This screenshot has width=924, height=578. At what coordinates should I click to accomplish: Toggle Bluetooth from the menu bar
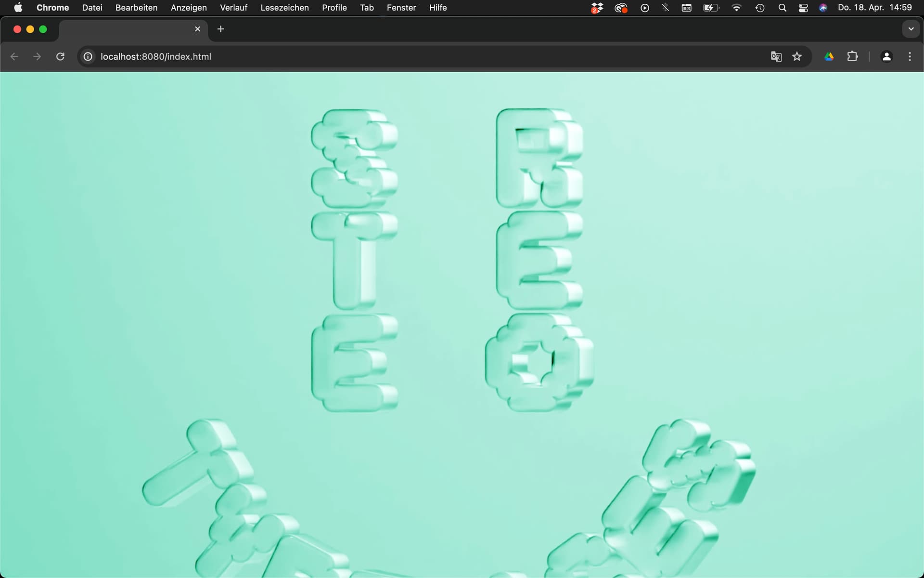point(665,8)
